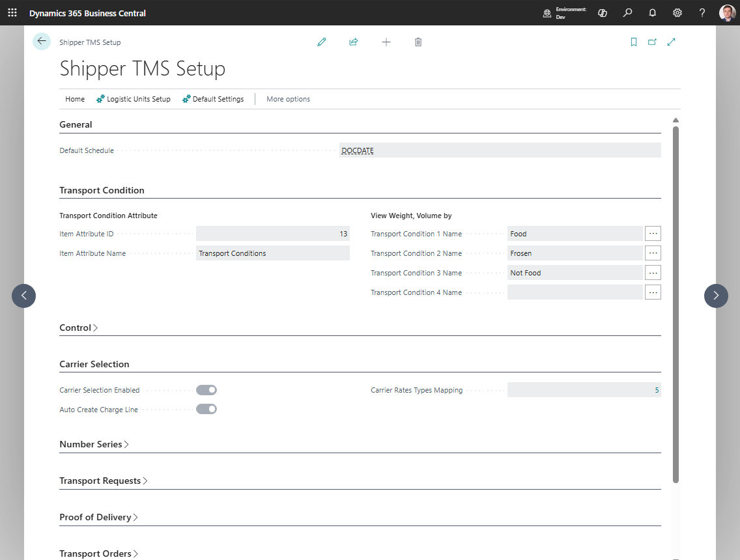Click the pencil edit icon
Image resolution: width=740 pixels, height=560 pixels.
[x=322, y=42]
